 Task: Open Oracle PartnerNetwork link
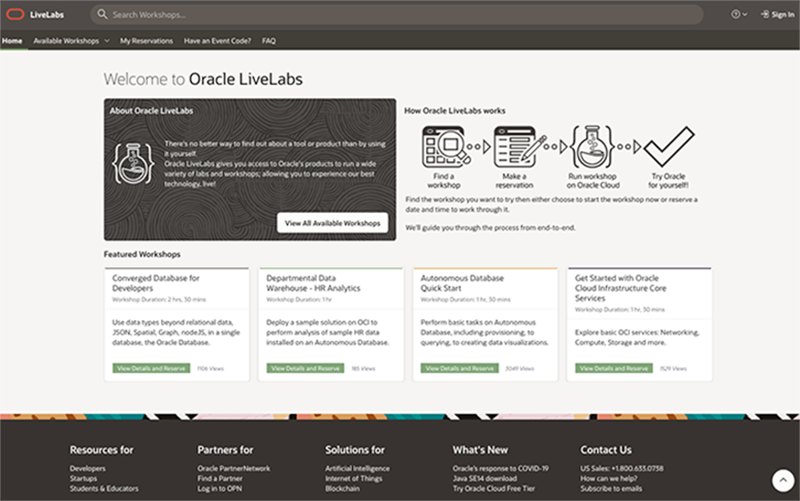click(234, 468)
